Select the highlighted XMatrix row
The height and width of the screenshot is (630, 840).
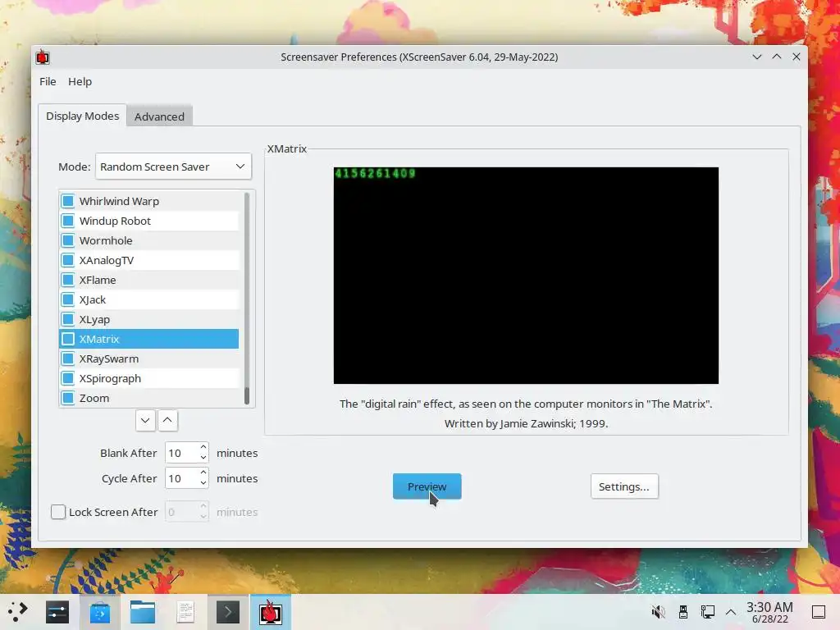149,339
